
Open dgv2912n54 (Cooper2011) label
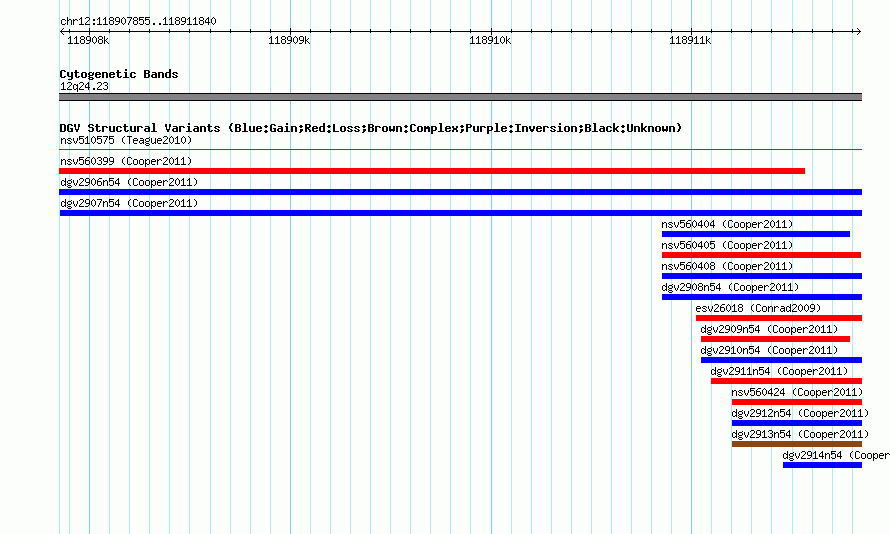[x=800, y=413]
